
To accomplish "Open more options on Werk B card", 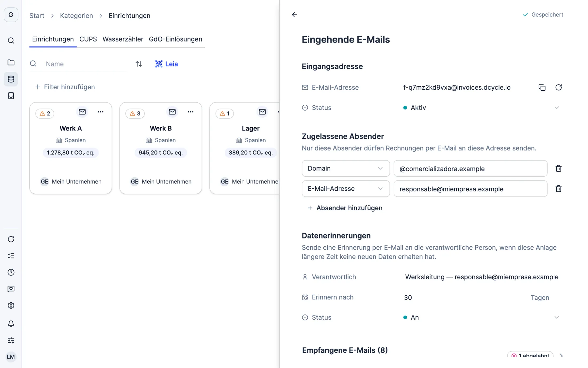I will (x=191, y=112).
